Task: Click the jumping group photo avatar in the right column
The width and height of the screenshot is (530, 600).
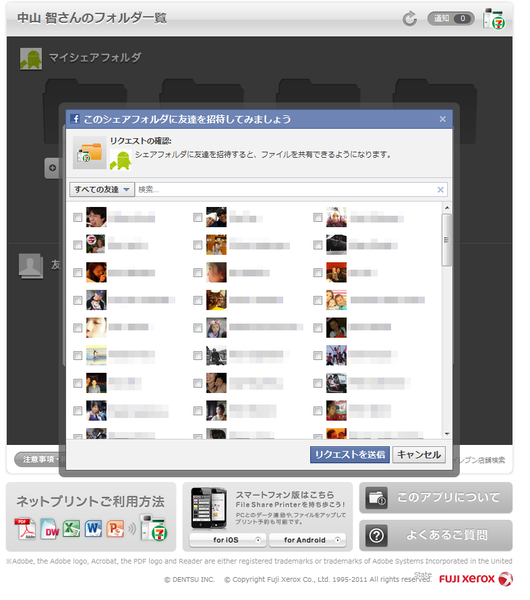Action: [336, 355]
